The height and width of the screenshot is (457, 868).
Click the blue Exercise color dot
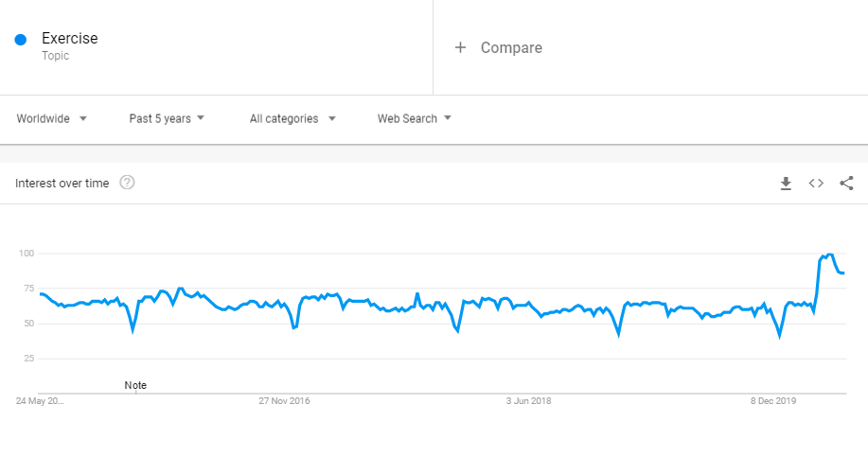(21, 40)
